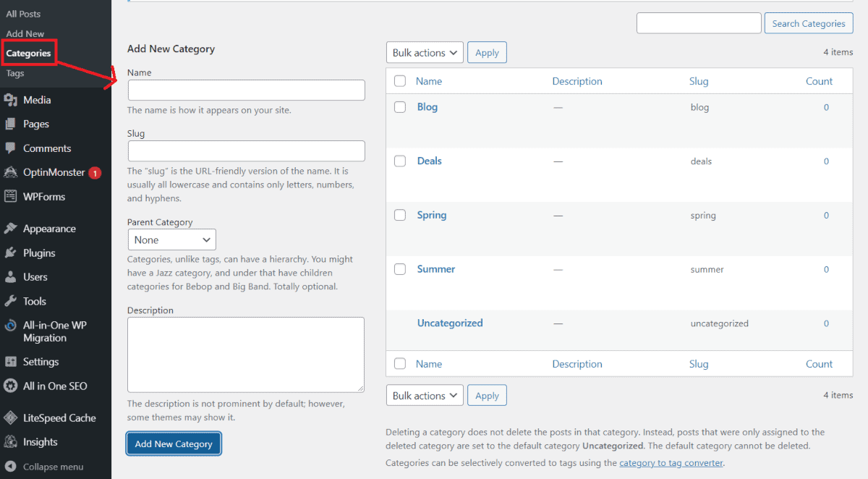
Task: Click the Tools wrench icon
Action: [x=10, y=301]
